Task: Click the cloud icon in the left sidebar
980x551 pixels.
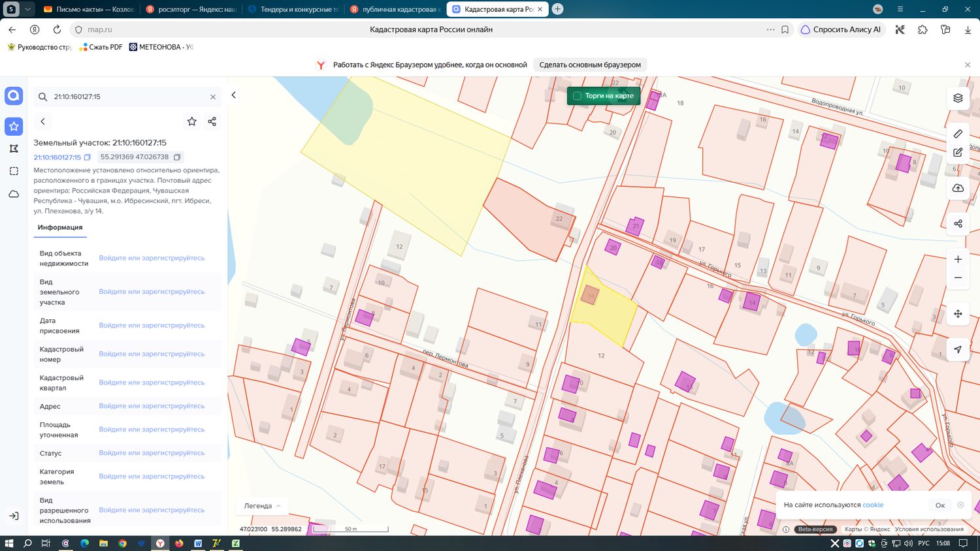Action: 14,194
